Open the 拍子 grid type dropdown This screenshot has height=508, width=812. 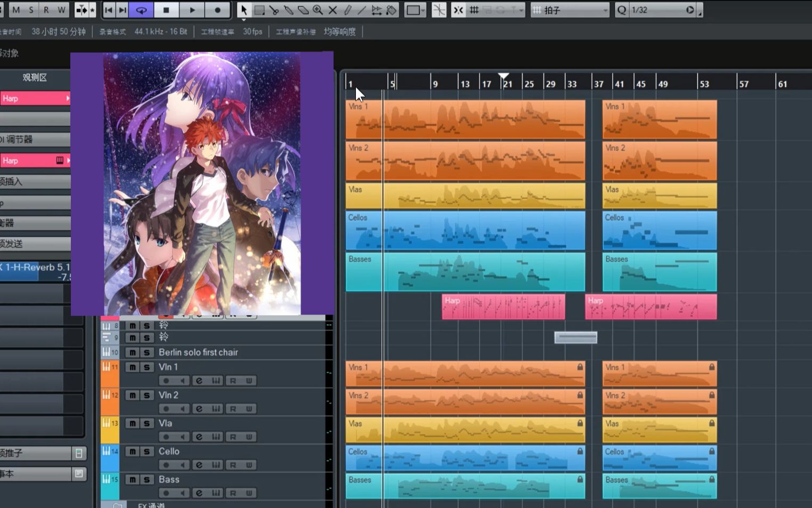pos(570,10)
